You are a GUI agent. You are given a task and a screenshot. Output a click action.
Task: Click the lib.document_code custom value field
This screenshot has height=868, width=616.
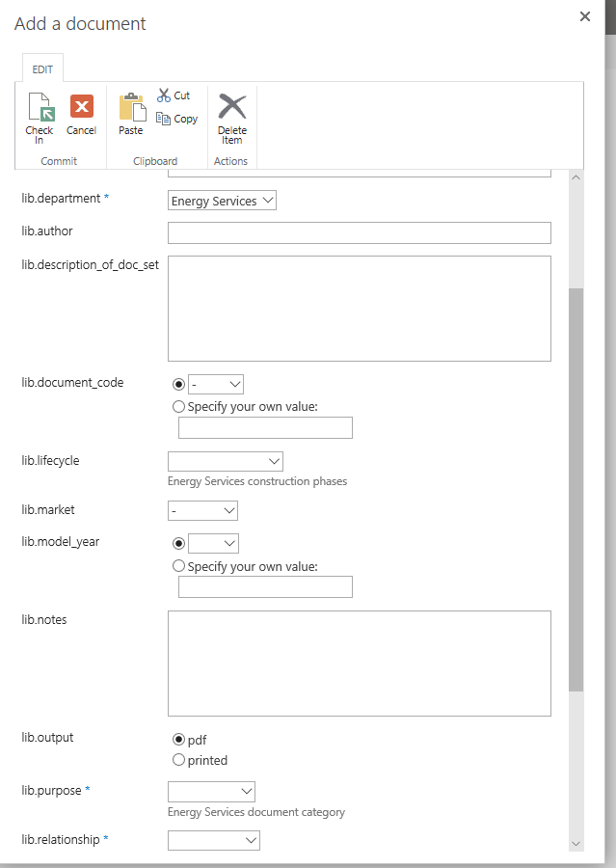(265, 428)
